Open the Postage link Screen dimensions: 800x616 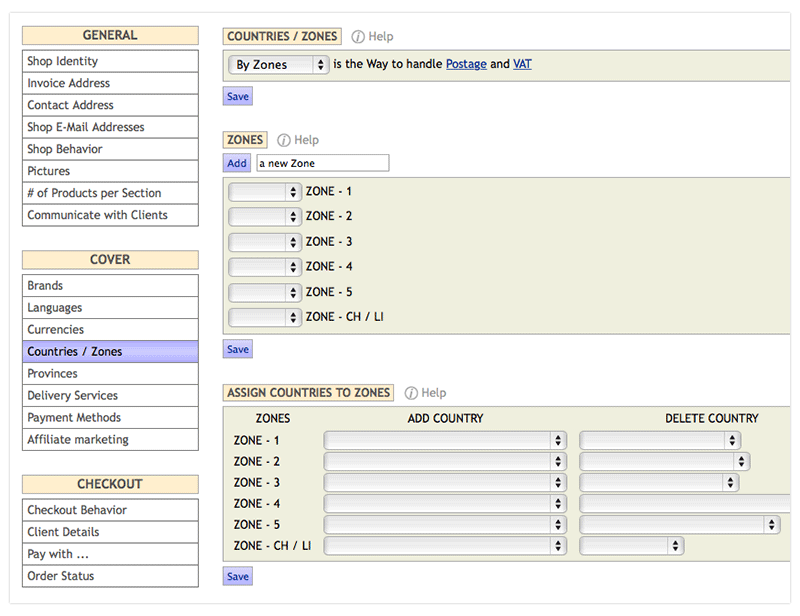point(466,63)
